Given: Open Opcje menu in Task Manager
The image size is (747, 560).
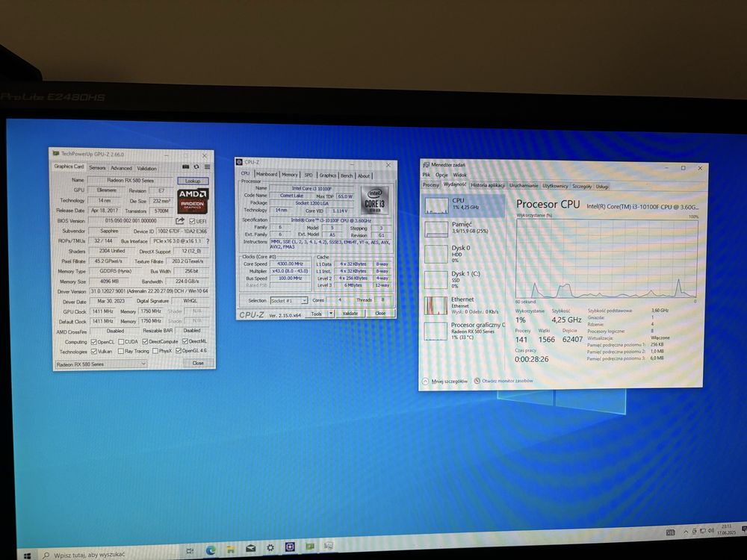Looking at the screenshot, I should tap(441, 175).
